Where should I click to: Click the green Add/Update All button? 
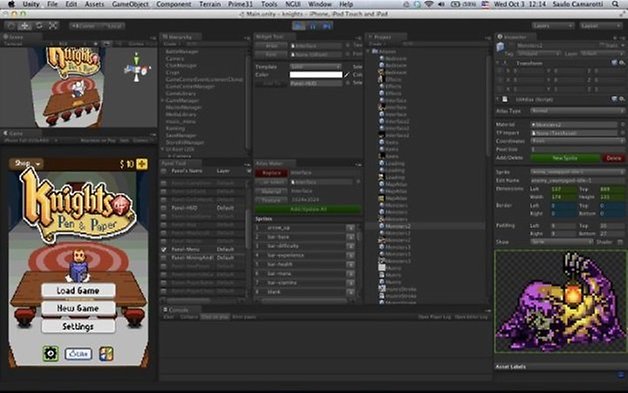(308, 209)
